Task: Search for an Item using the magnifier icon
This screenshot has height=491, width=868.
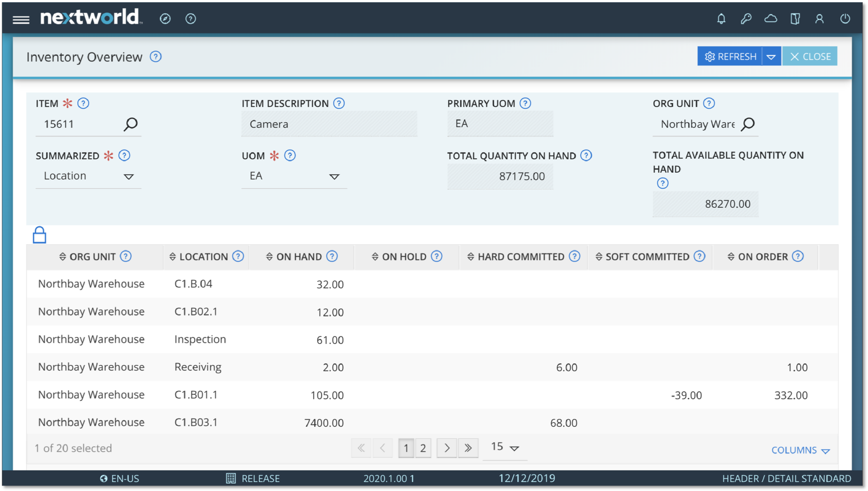Action: pos(131,124)
